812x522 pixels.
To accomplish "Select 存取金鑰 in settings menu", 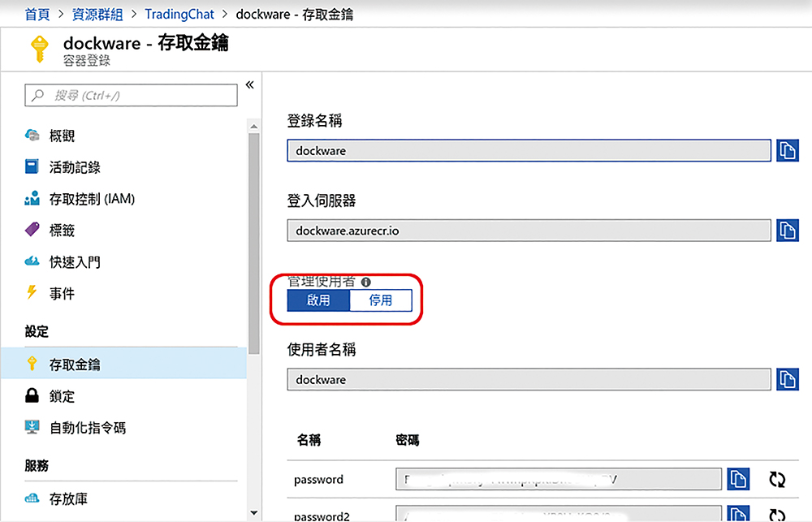I will pos(123,364).
